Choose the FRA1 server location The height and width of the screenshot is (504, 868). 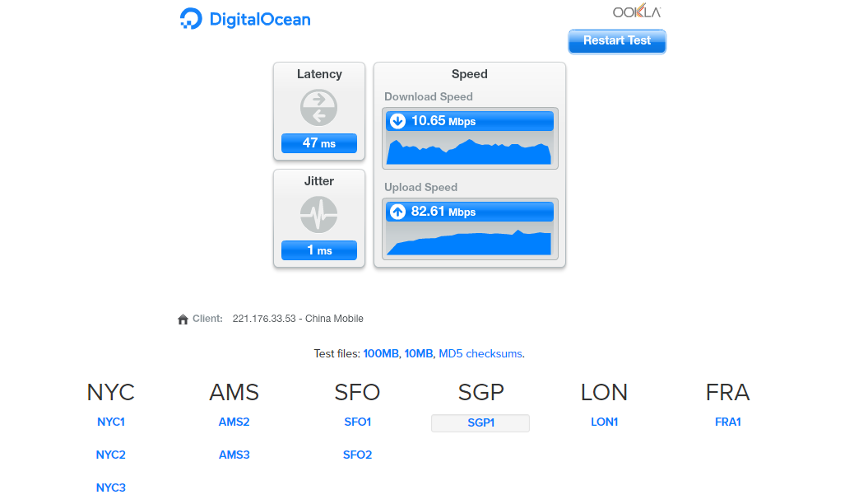point(728,422)
